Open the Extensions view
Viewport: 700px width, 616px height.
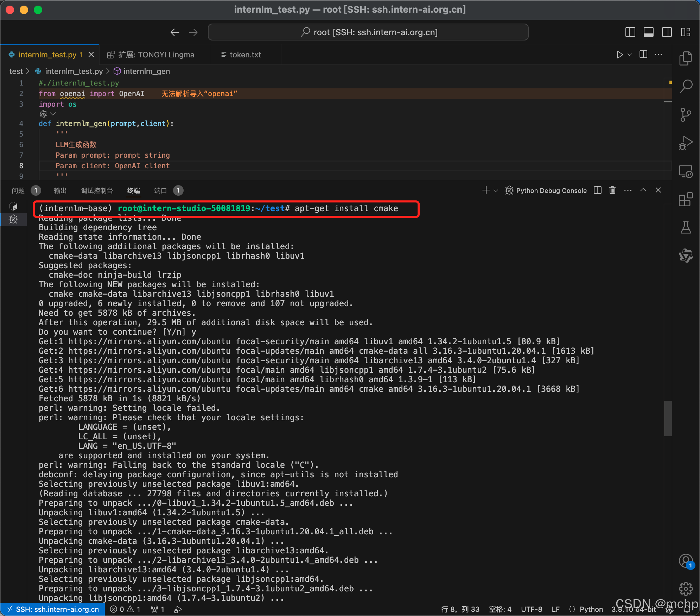(x=686, y=200)
